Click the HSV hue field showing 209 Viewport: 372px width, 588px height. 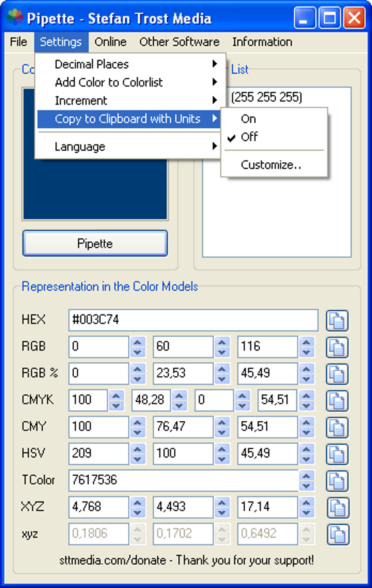click(x=99, y=453)
